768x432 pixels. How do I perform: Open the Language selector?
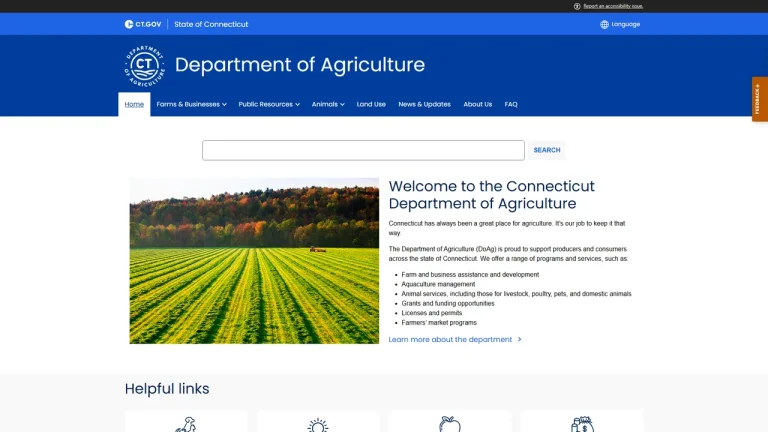coord(620,24)
